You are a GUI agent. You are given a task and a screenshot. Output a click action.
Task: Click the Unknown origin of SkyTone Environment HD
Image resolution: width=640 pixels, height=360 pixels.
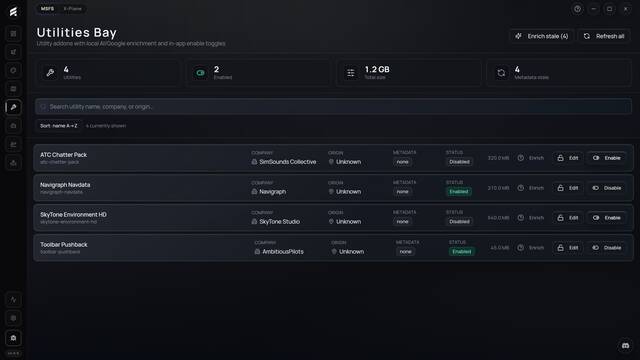349,222
